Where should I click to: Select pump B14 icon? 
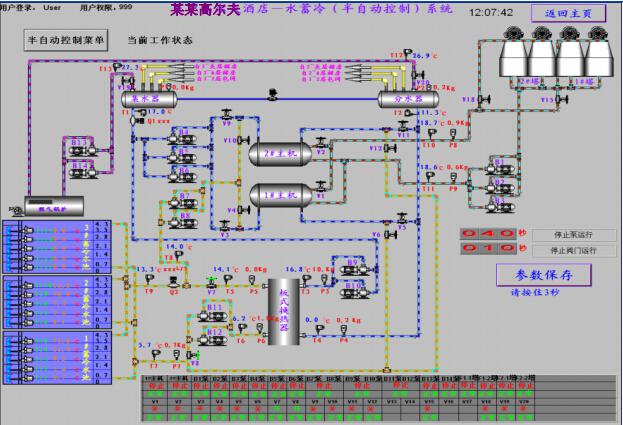pos(84,173)
